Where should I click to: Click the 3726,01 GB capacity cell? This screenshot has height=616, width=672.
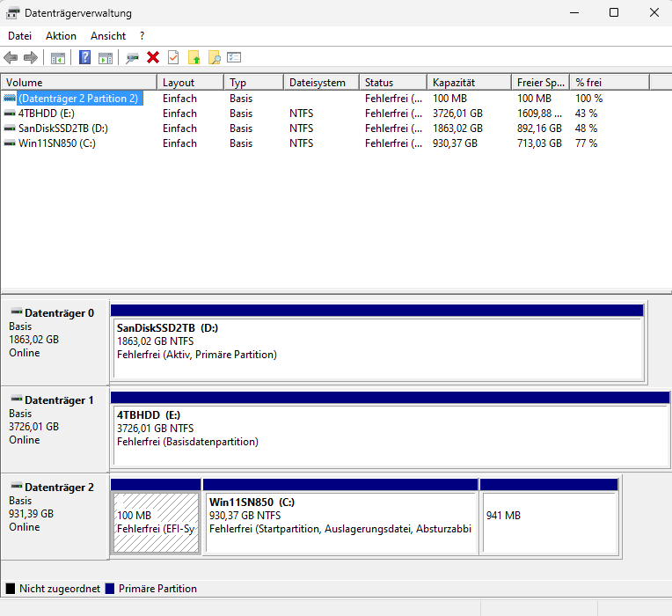[x=457, y=114]
